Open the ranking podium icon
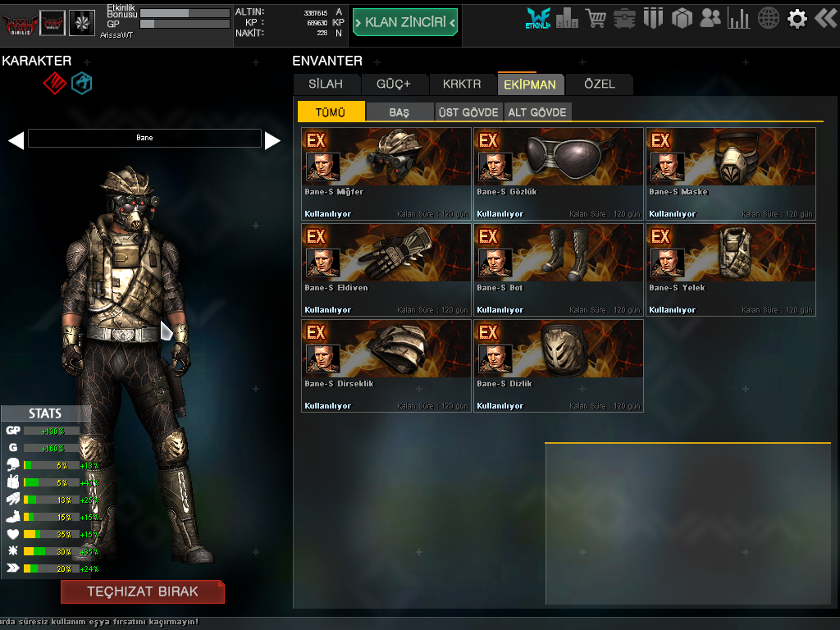Viewport: 840px width, 630px height. 567,19
